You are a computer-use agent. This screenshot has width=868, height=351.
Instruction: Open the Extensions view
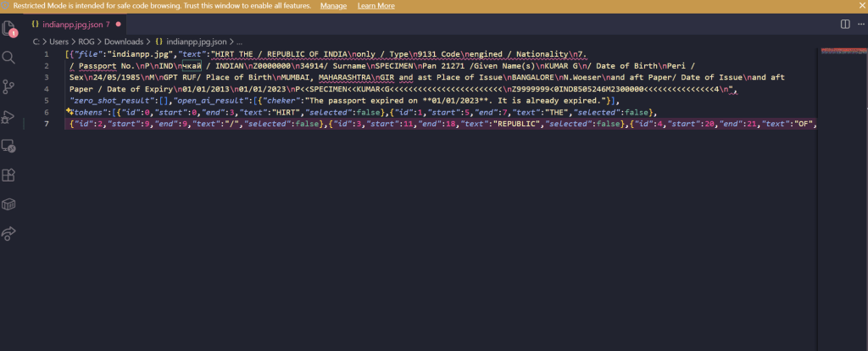(10, 175)
